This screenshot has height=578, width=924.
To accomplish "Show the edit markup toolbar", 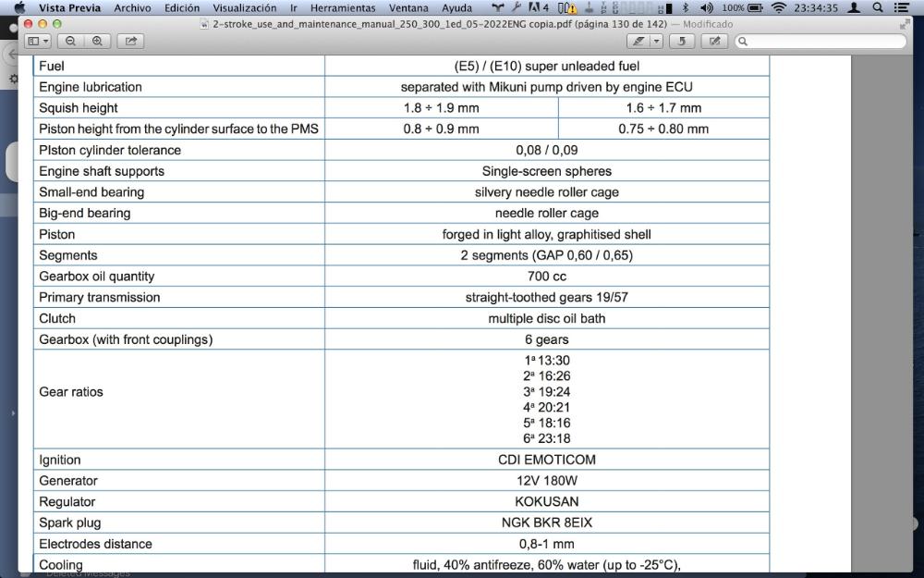I will [715, 42].
